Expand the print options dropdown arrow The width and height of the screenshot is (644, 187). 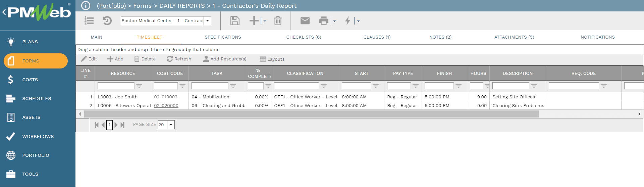point(334,21)
